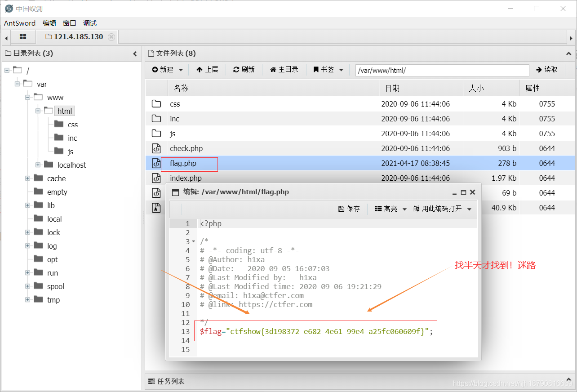The image size is (577, 392).
Task: Click the tab bar left scroll arrow
Action: (x=6, y=38)
